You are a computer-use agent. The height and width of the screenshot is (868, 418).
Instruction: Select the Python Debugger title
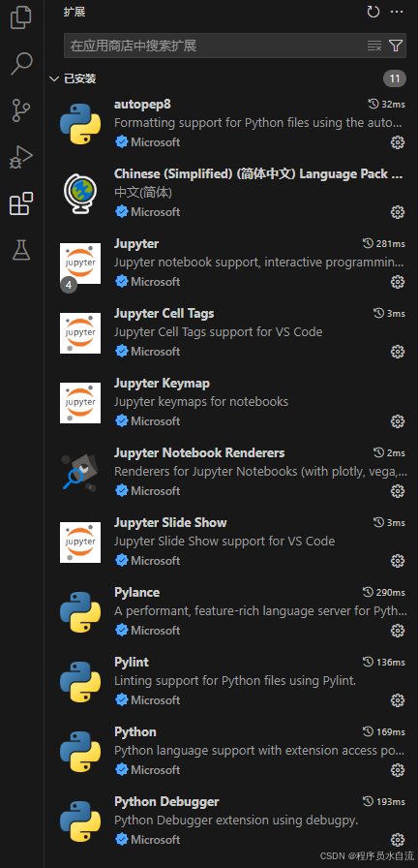click(166, 801)
